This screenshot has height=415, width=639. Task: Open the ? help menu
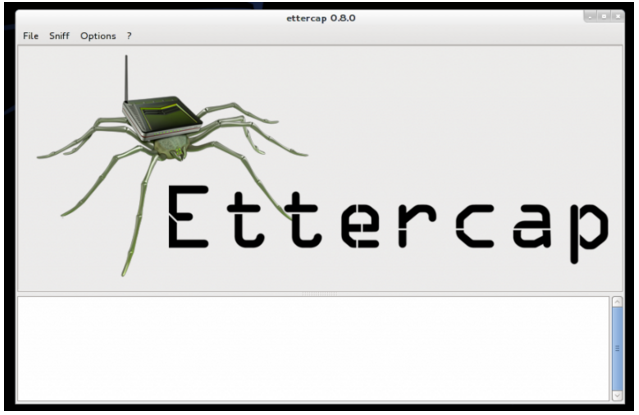[129, 36]
